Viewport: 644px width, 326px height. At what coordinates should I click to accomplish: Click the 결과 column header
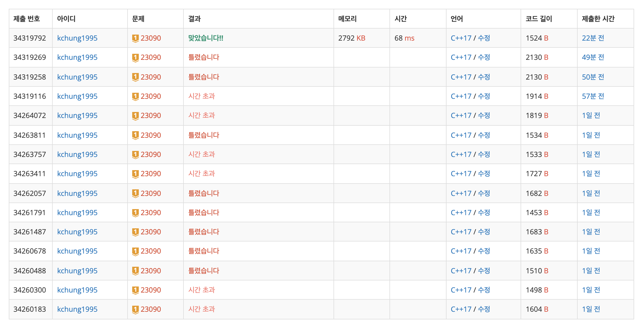[x=194, y=19]
